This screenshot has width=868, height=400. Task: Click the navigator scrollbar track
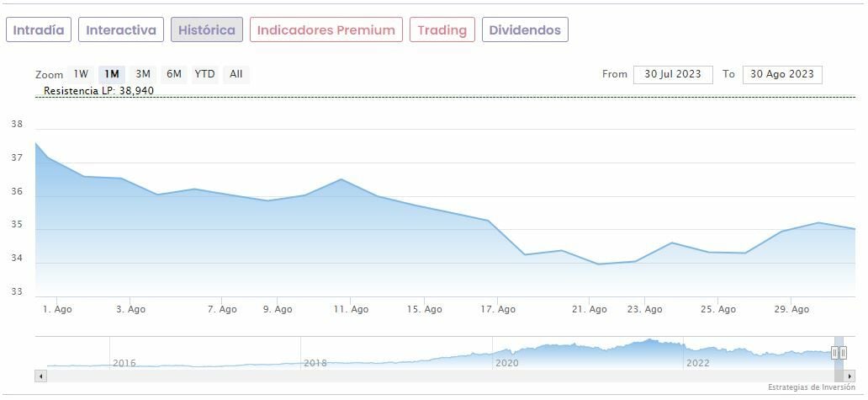coord(421,376)
